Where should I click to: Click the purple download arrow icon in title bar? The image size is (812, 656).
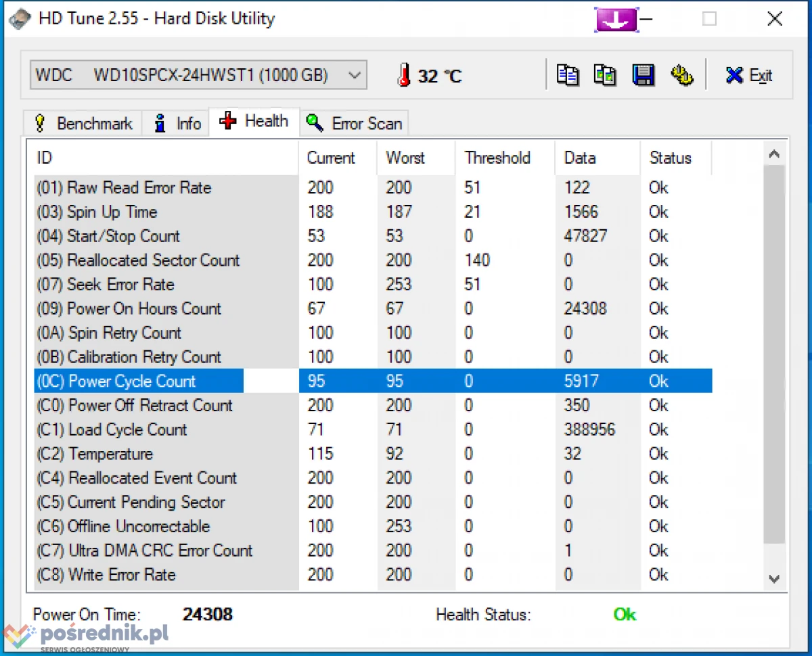click(x=616, y=19)
